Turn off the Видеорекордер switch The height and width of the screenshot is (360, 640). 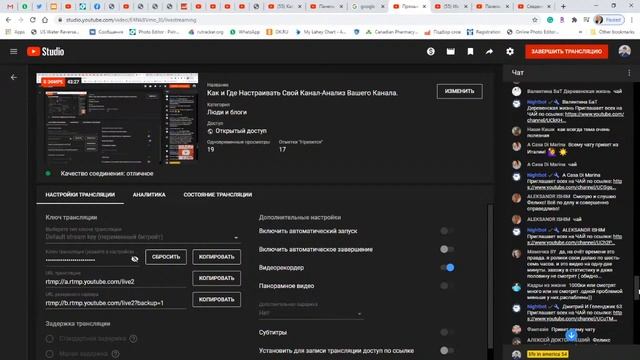click(x=447, y=267)
